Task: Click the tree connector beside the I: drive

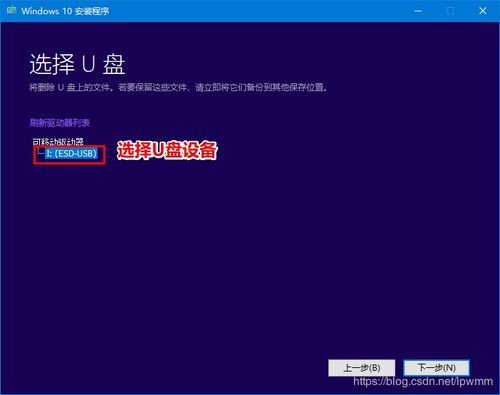Action: pos(40,152)
